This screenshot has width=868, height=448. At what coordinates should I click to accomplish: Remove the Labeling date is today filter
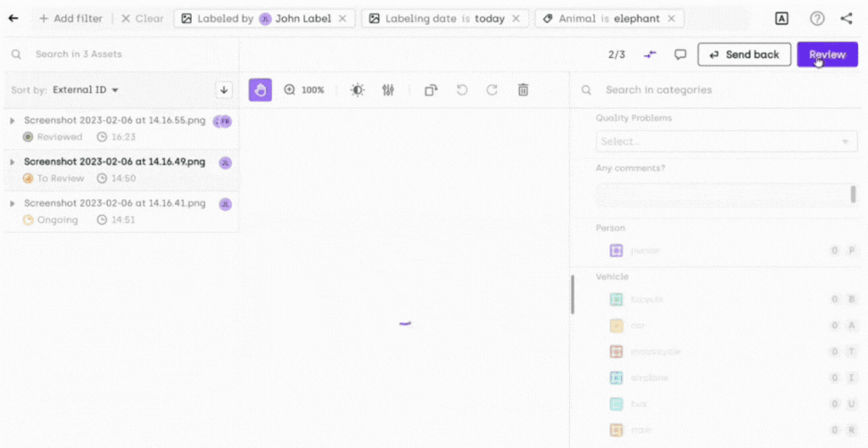point(516,18)
